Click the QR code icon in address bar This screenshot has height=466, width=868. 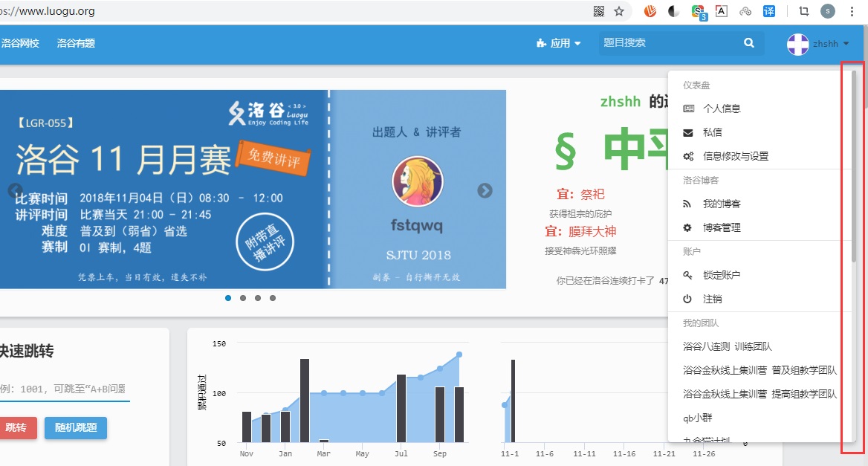[599, 11]
